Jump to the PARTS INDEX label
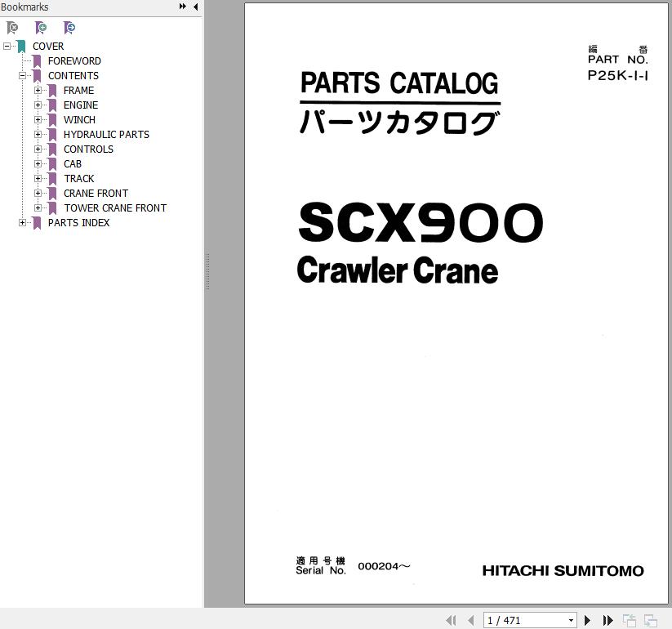Screen dimensions: 672x629 coord(79,222)
